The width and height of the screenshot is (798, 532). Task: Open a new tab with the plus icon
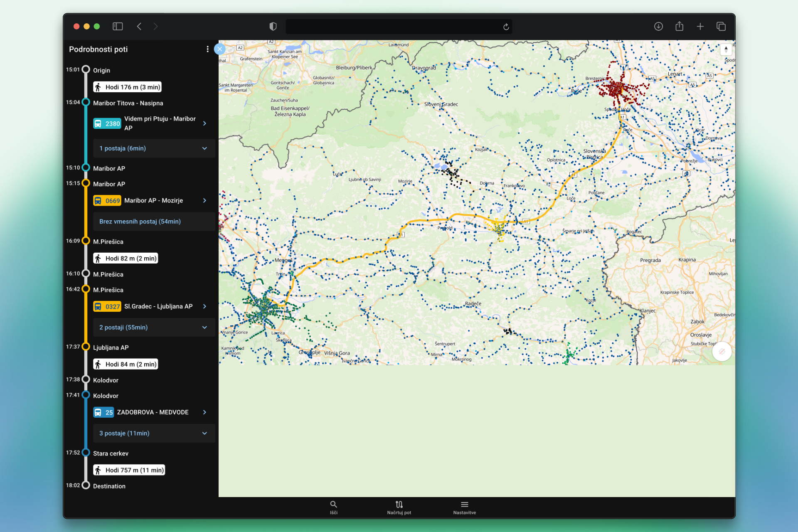coord(700,27)
